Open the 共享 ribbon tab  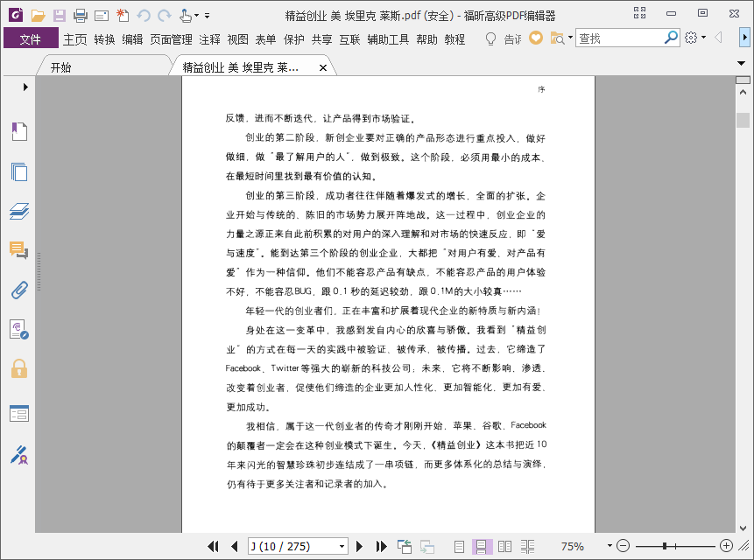point(321,38)
